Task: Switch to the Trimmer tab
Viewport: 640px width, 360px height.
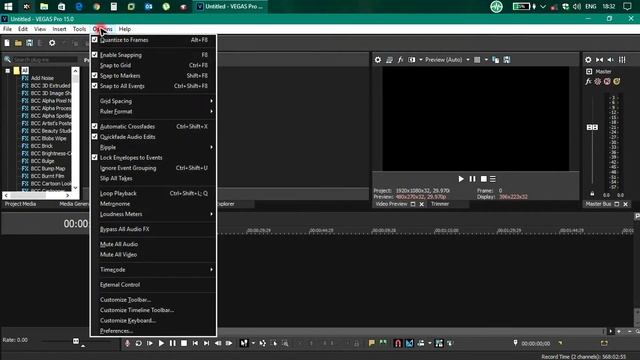Action: tap(440, 204)
